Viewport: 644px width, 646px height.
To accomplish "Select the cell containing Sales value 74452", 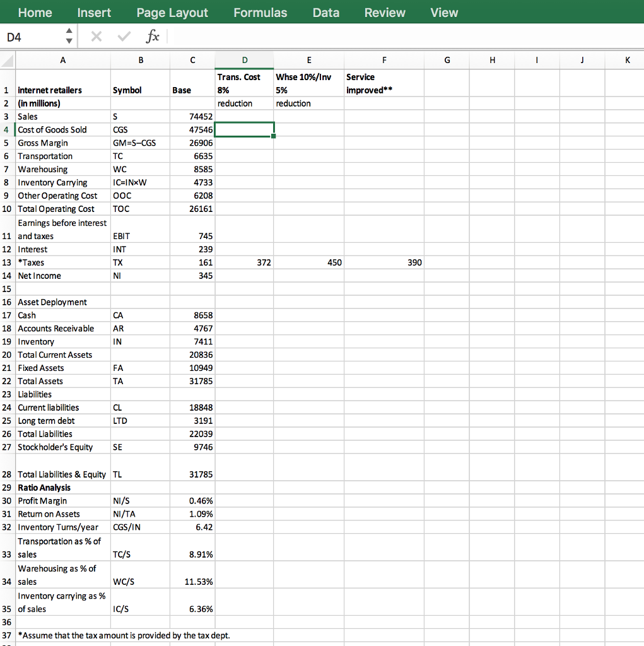I will 192,116.
